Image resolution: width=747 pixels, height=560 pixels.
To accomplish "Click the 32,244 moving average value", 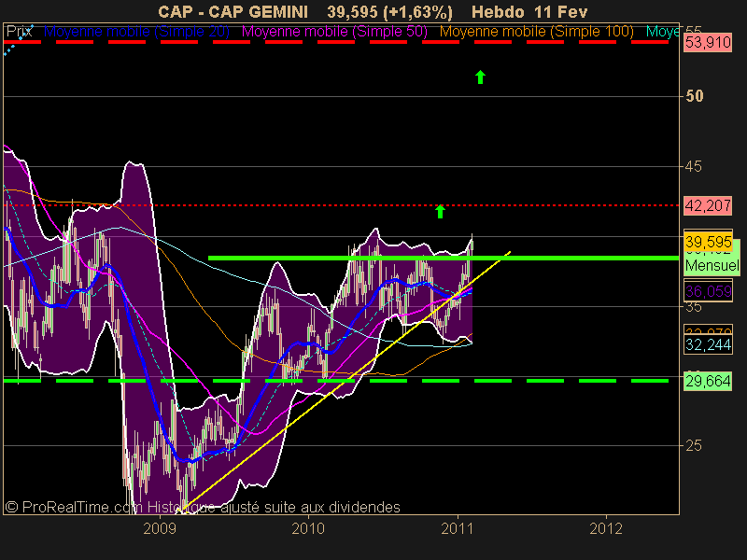I will point(708,344).
